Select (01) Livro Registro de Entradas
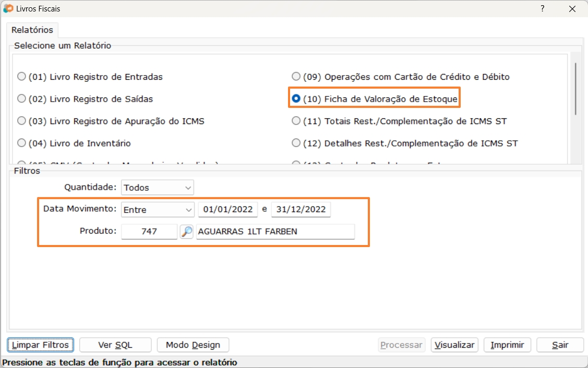This screenshot has height=368, width=588. pos(21,77)
